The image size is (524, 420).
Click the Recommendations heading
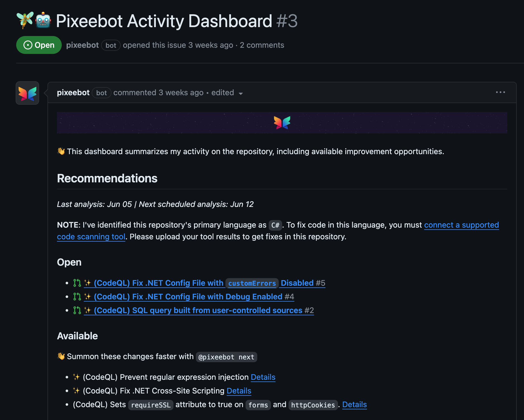[x=107, y=178]
